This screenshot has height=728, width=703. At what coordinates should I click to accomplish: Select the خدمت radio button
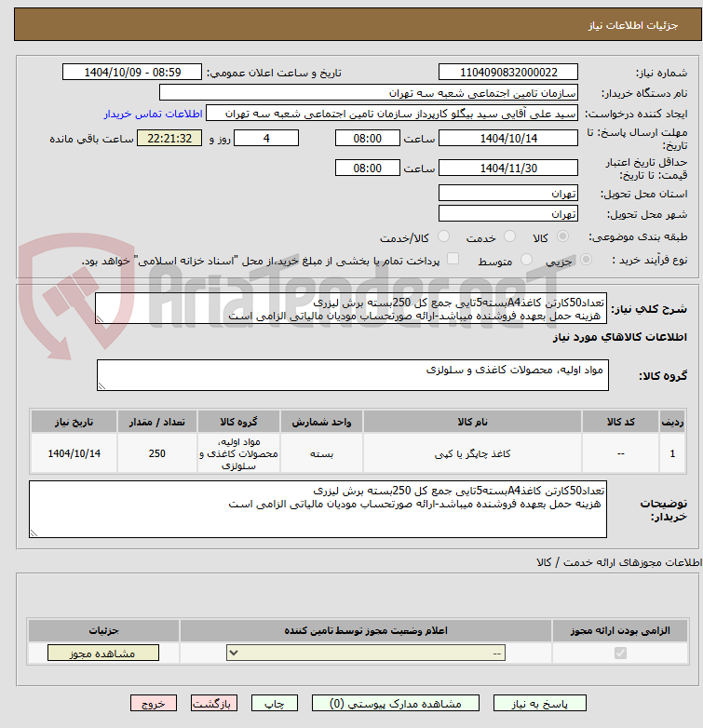[510, 236]
